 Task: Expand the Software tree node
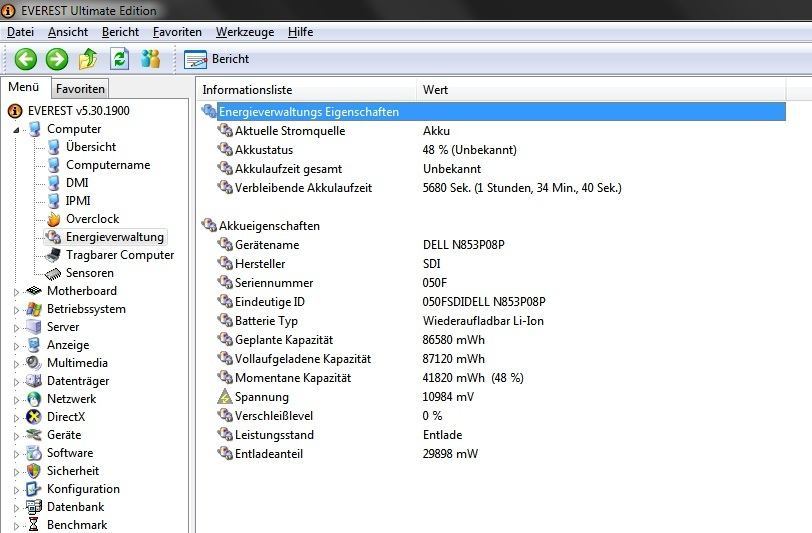click(x=17, y=454)
